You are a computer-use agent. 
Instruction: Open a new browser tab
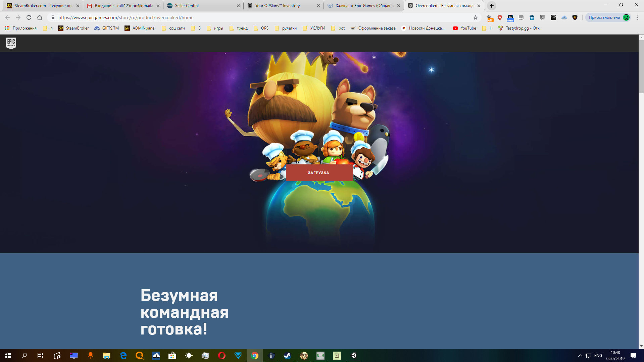[492, 6]
